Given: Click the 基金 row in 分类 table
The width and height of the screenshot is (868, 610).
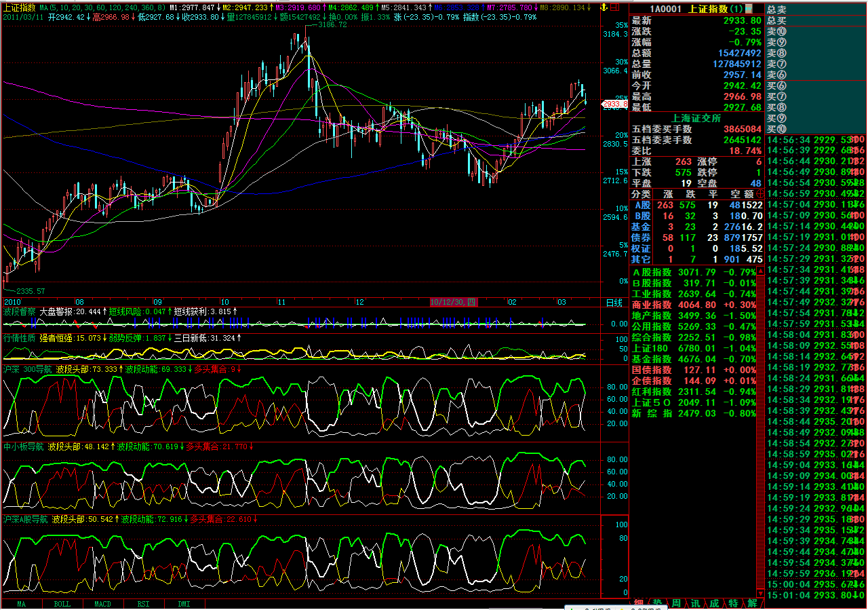Looking at the screenshot, I should tap(697, 227).
